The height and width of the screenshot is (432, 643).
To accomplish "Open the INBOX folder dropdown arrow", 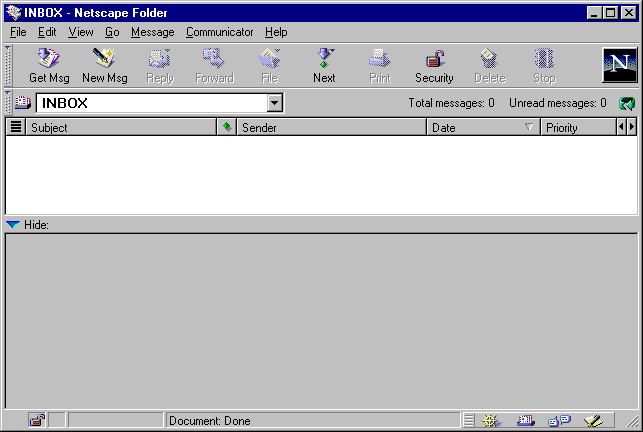I will [275, 103].
